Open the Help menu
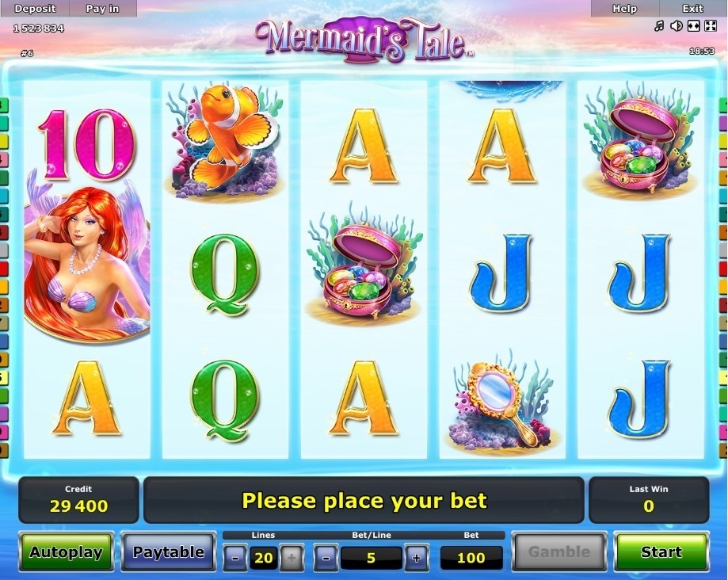 (624, 9)
